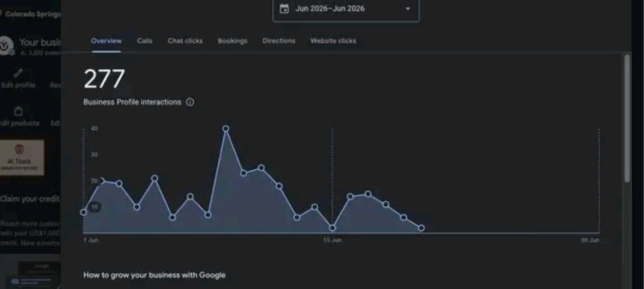Click the first chart data point on 1 Jun
The height and width of the screenshot is (289, 644).
[84, 212]
